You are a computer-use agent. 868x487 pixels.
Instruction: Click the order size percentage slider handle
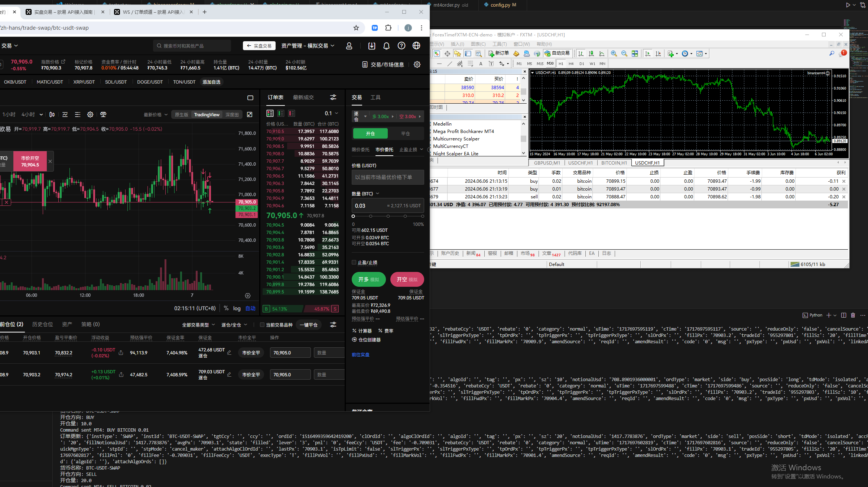[353, 216]
